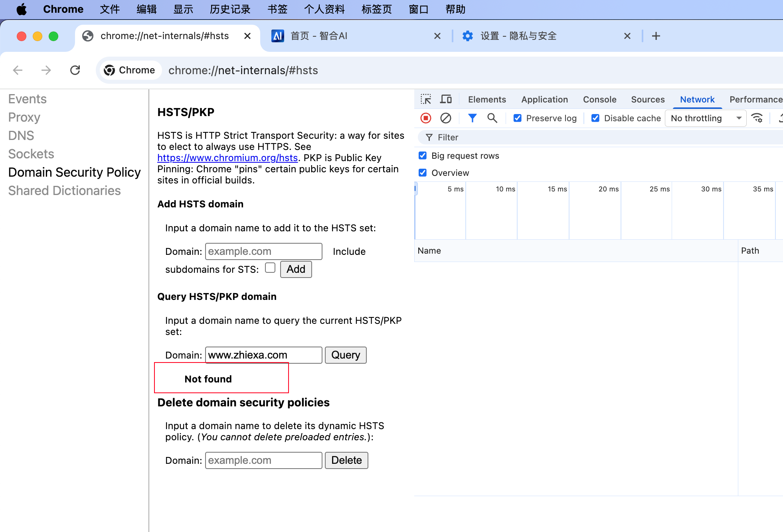Click the Delete domain input field
Screen dimensions: 783x532
click(263, 460)
